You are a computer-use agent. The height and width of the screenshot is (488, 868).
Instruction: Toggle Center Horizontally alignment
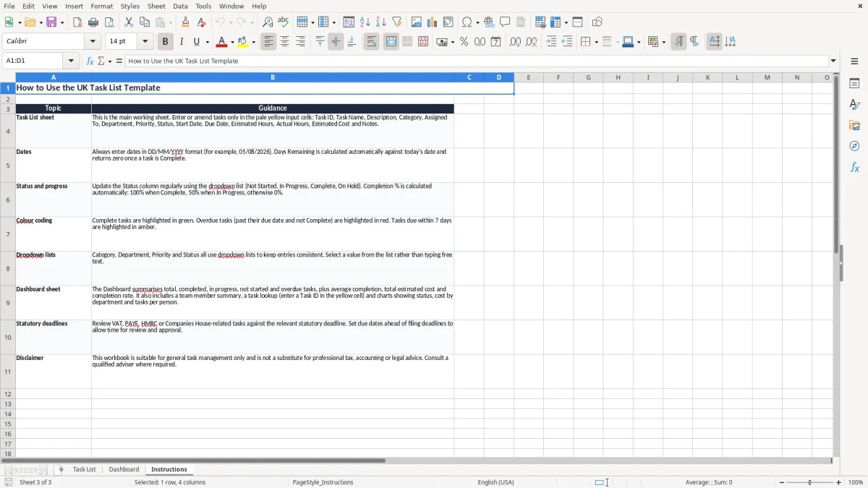(x=285, y=42)
